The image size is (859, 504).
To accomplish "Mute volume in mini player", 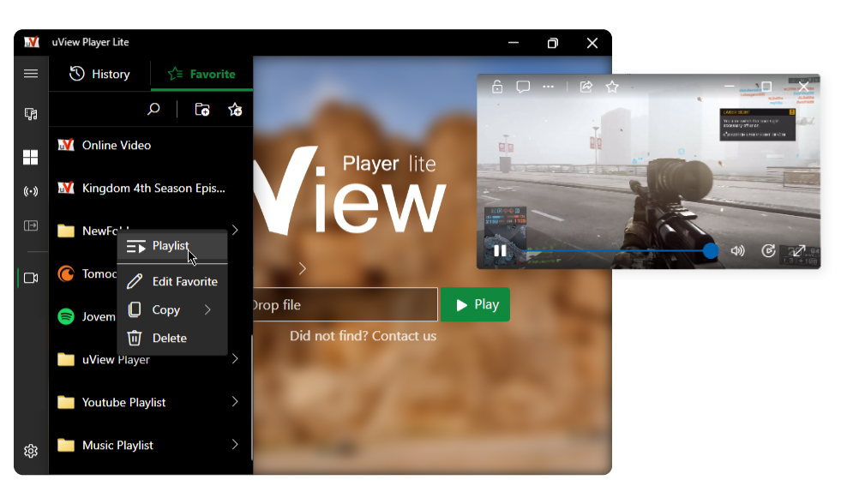I will 738,251.
